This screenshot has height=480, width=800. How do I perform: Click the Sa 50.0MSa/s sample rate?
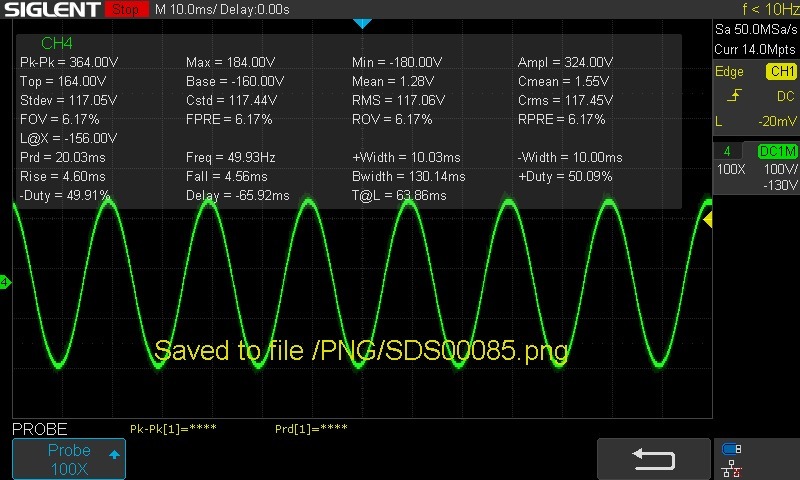756,29
